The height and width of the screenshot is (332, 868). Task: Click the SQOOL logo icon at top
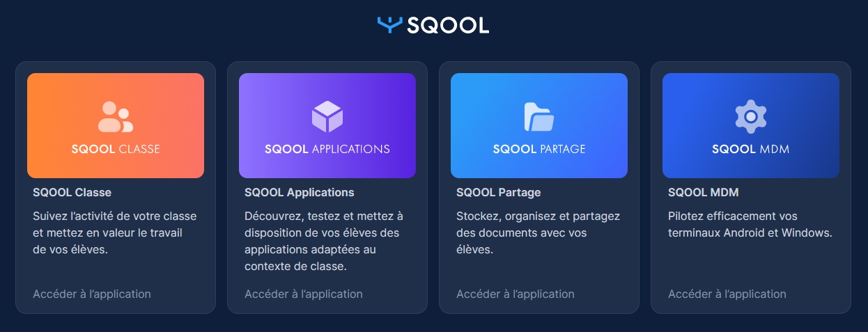pos(389,24)
